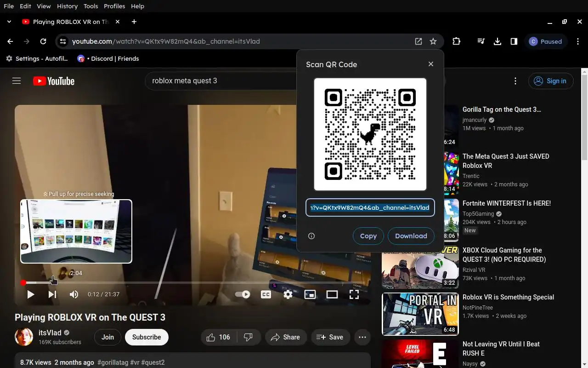Toggle the browser side panel

514,41
